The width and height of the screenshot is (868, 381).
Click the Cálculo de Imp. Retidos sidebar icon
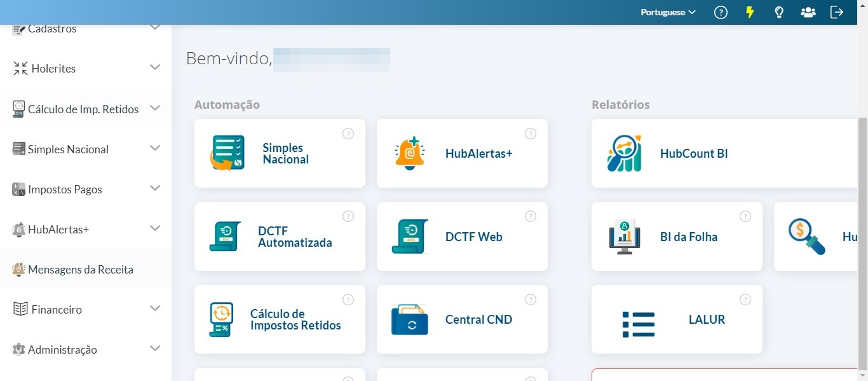pos(18,109)
